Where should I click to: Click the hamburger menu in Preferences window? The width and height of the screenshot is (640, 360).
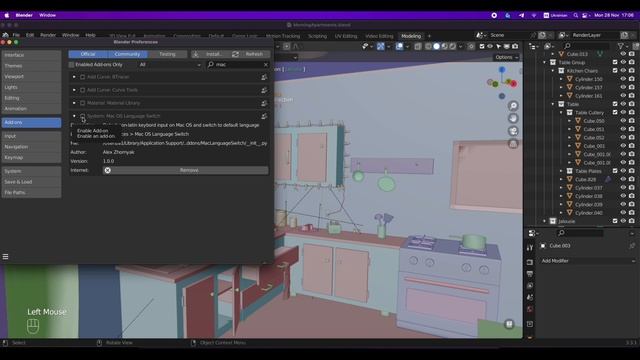(5, 256)
